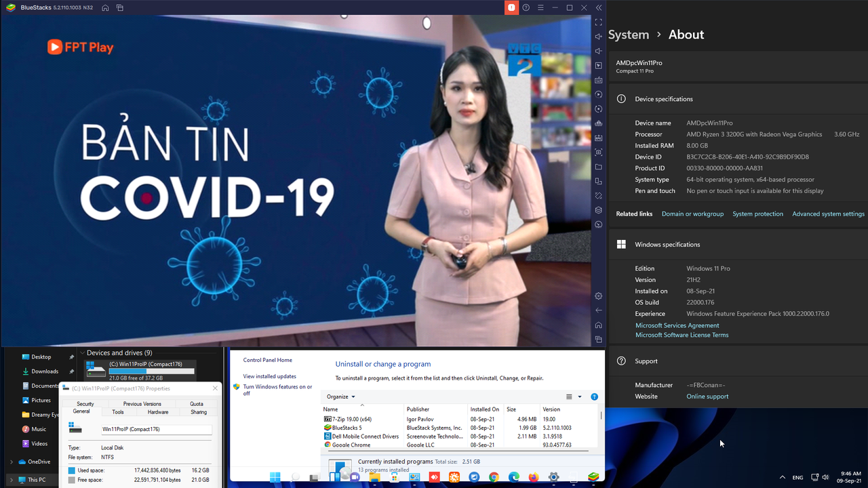
Task: Click the blue help icon in Programs window
Action: (594, 397)
